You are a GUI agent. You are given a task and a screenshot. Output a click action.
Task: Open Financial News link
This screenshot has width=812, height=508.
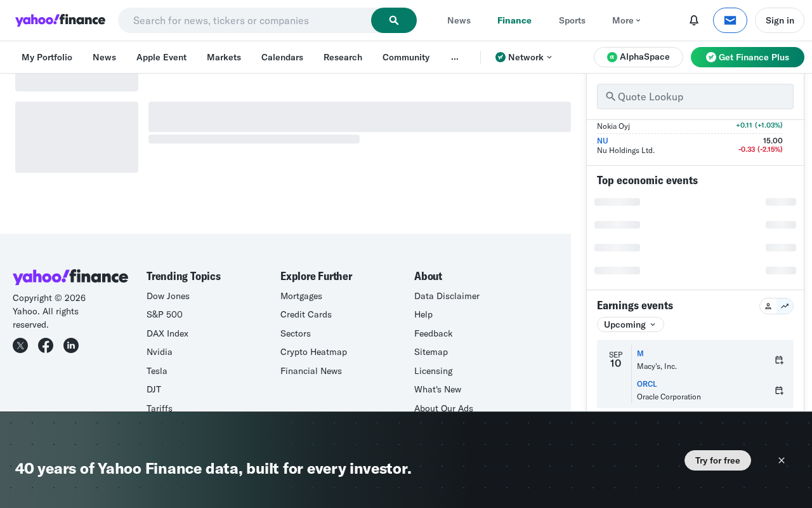311,371
